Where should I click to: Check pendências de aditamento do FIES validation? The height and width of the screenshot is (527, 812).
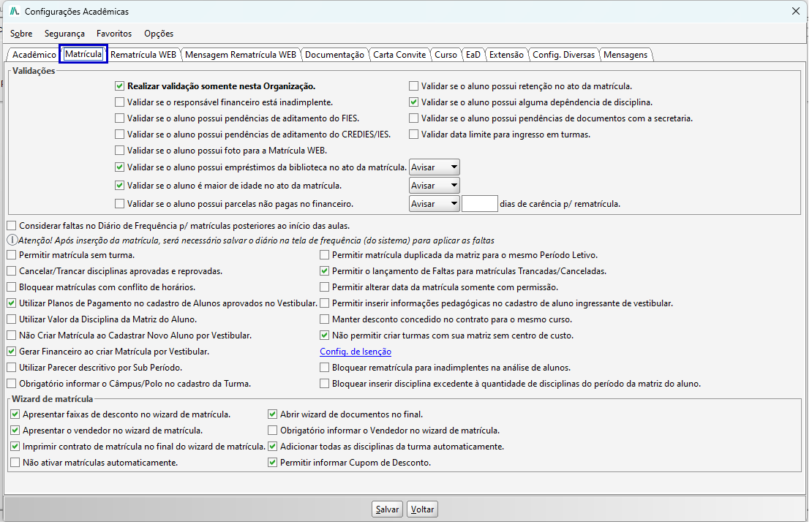pos(120,118)
